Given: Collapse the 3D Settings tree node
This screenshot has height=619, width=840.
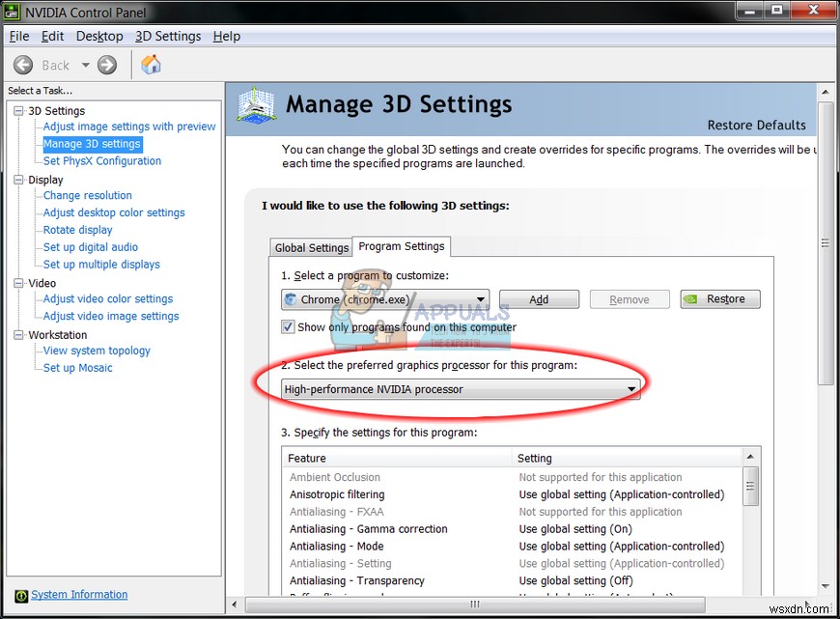Looking at the screenshot, I should click(18, 111).
